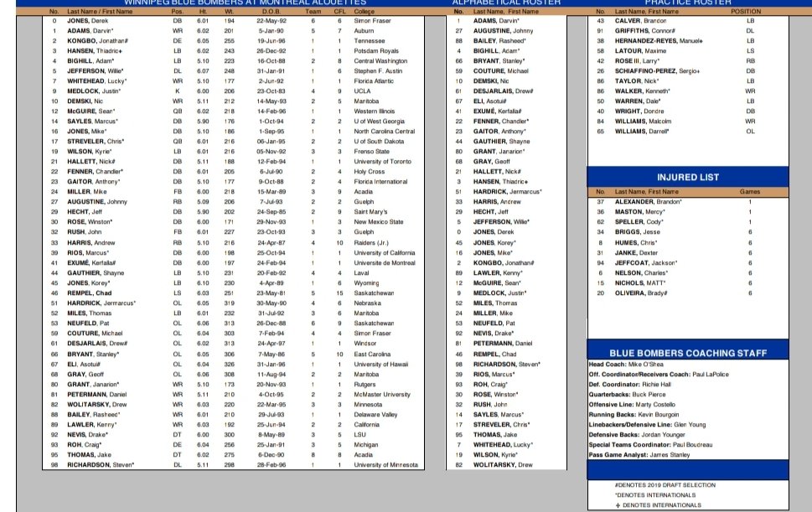
Task: Select 'Offensive Line: Marty Costello' line
Action: pyautogui.click(x=632, y=404)
